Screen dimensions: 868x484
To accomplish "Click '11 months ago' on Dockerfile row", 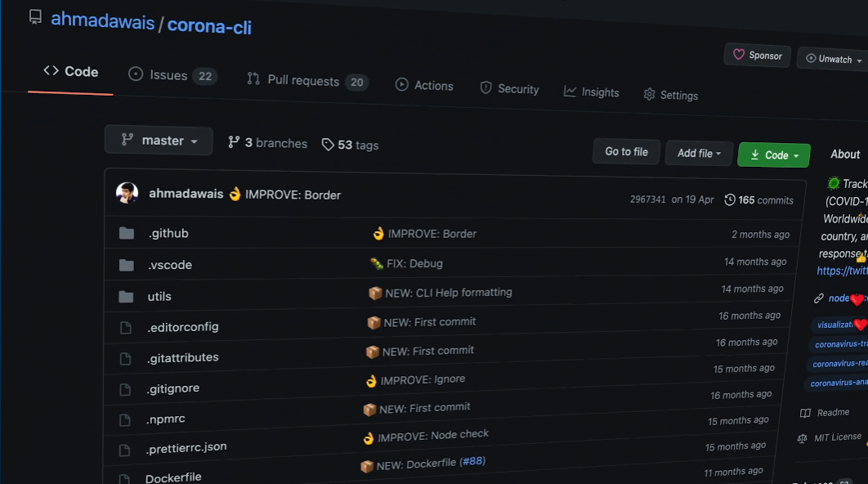I will [x=733, y=472].
